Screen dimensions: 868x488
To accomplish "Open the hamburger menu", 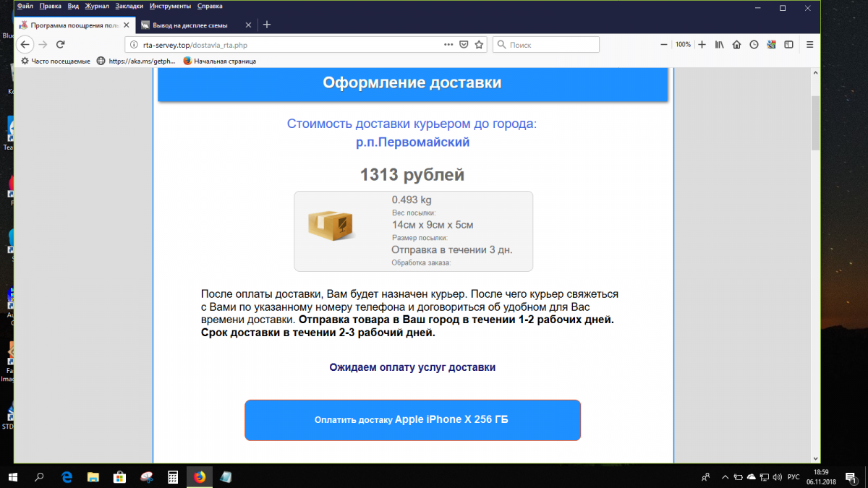I will pos(809,44).
